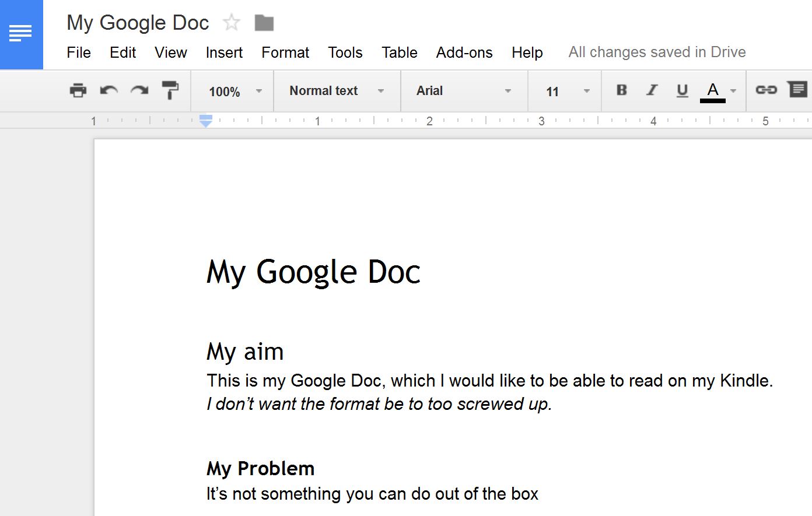Open the Format menu

(x=285, y=52)
